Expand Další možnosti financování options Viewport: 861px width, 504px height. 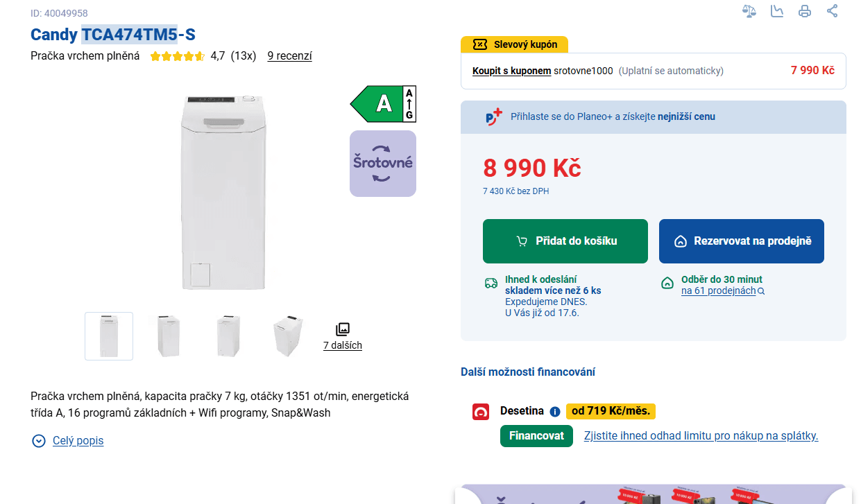[528, 372]
